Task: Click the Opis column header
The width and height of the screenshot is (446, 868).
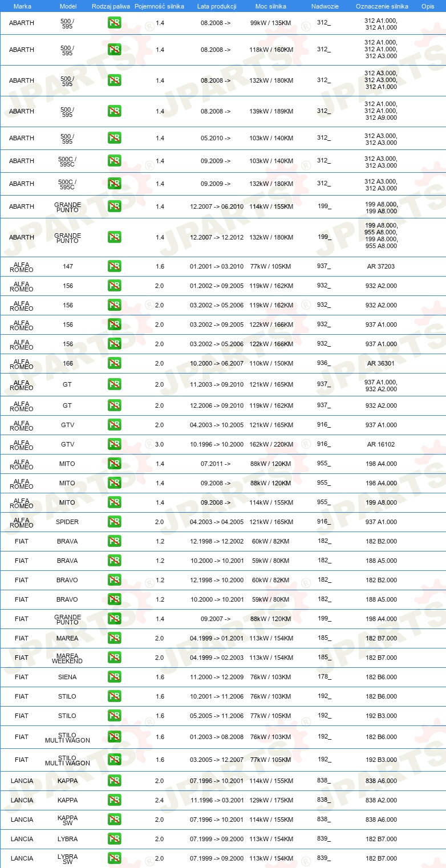Action: (x=428, y=6)
